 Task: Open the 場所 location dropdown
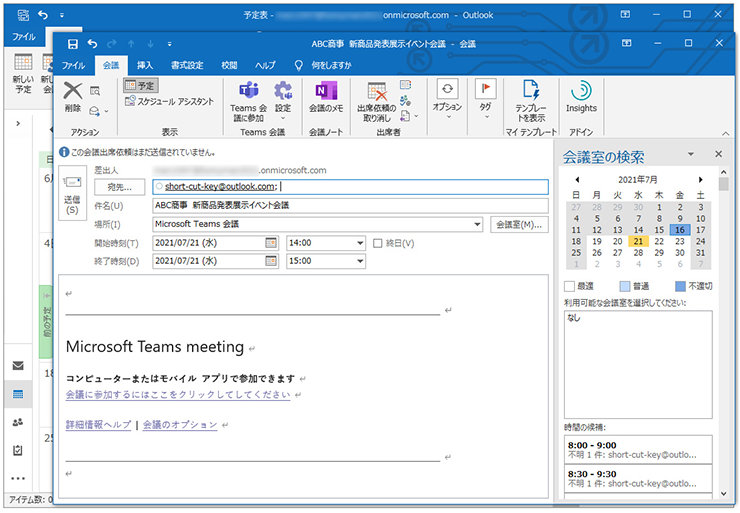click(478, 224)
